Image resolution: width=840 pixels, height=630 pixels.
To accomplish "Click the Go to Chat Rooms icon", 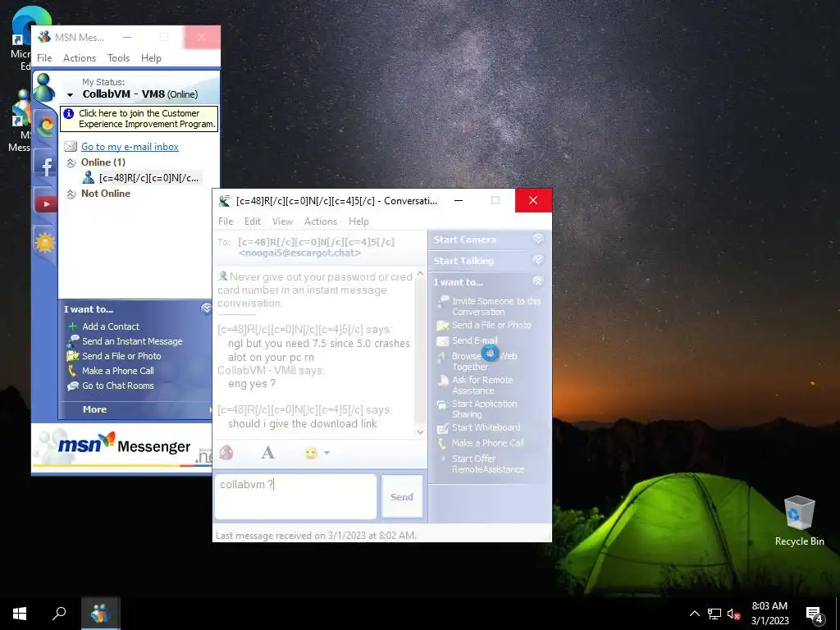I will point(73,386).
